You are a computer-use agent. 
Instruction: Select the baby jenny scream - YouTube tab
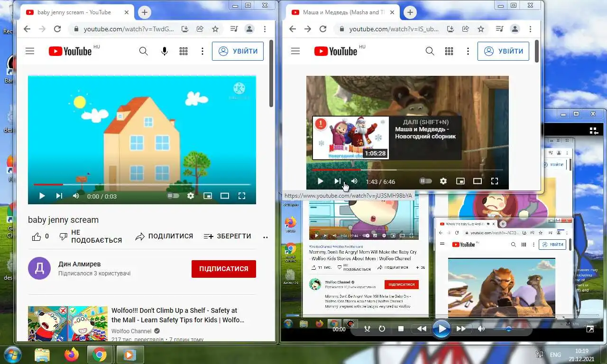click(x=76, y=12)
